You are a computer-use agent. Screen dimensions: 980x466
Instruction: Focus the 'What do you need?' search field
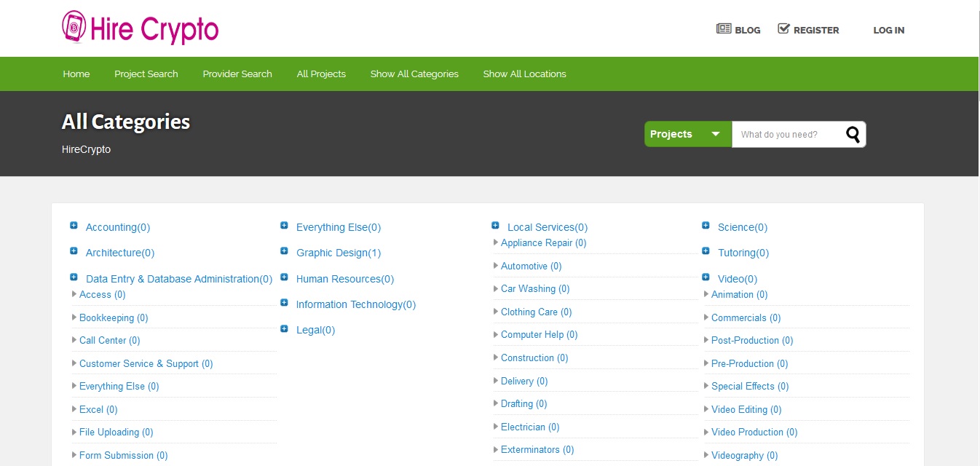tap(788, 134)
